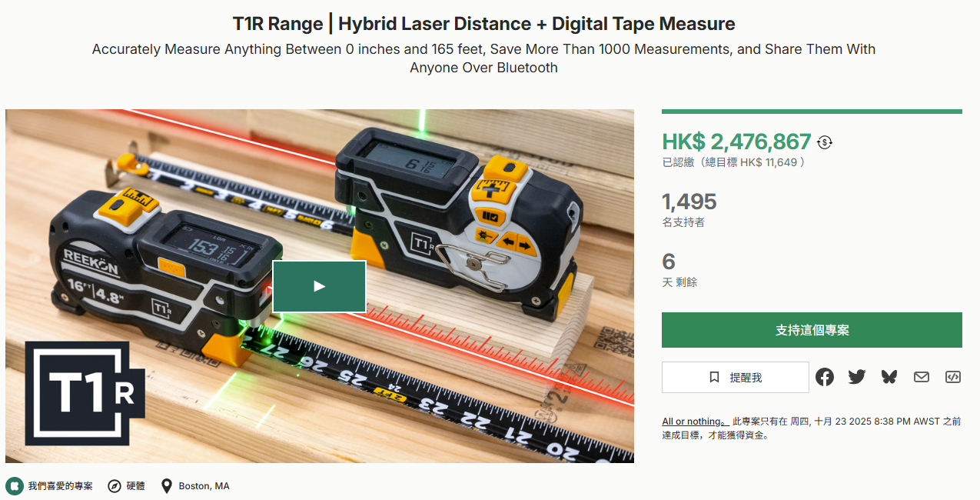Share project on Facebook icon
The height and width of the screenshot is (500, 980).
pos(825,377)
